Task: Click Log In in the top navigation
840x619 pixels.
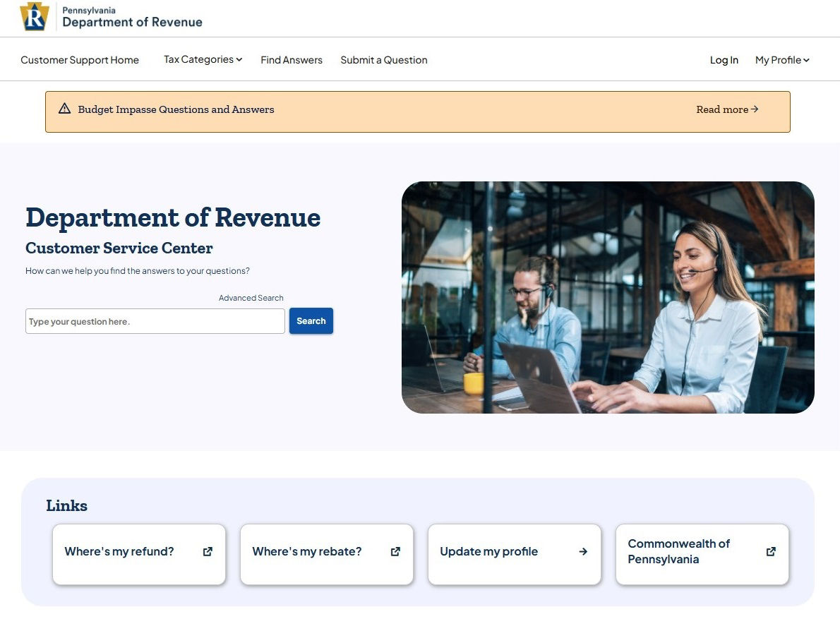Action: (x=724, y=60)
